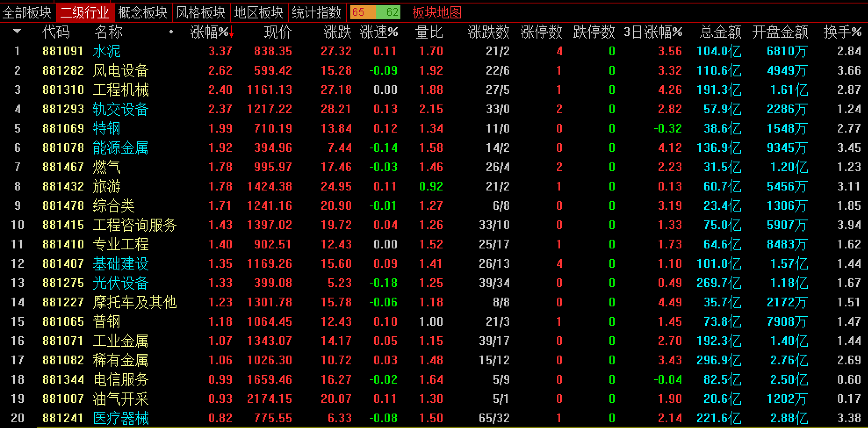Click the 代码 column header
This screenshot has height=428, width=868.
point(56,32)
